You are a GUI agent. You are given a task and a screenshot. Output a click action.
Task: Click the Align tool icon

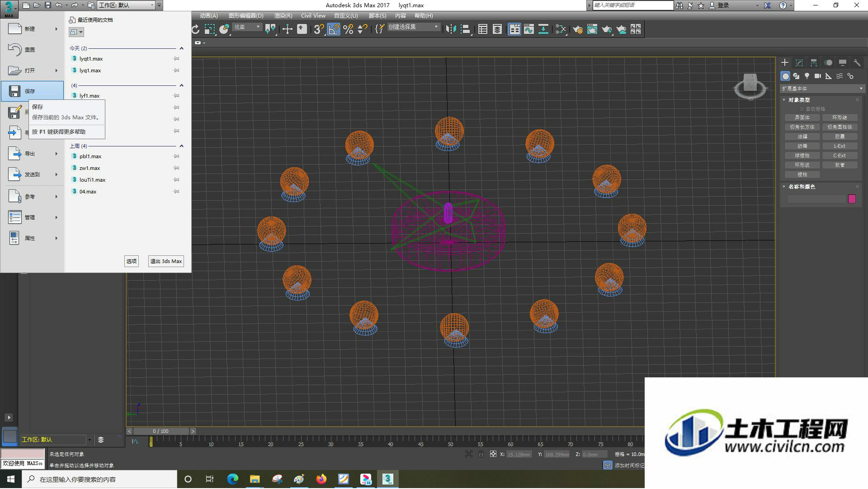[x=465, y=29]
